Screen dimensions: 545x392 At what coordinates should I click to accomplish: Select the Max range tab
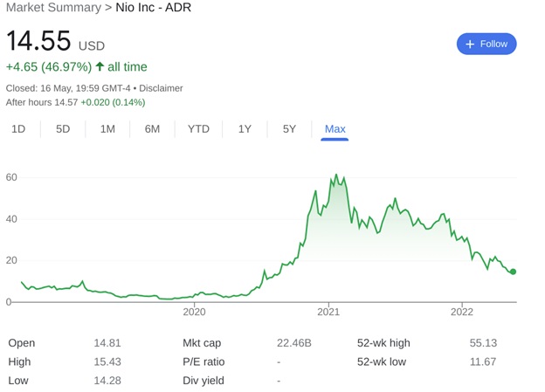point(335,129)
